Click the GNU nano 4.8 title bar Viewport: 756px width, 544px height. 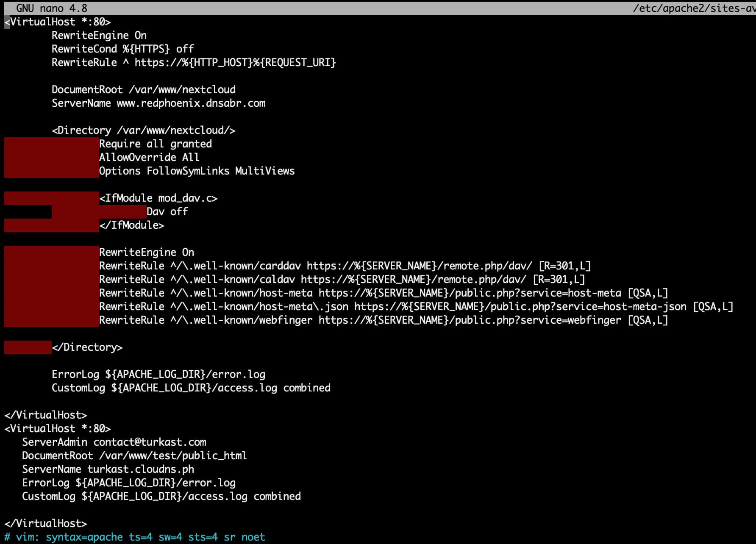(x=378, y=8)
